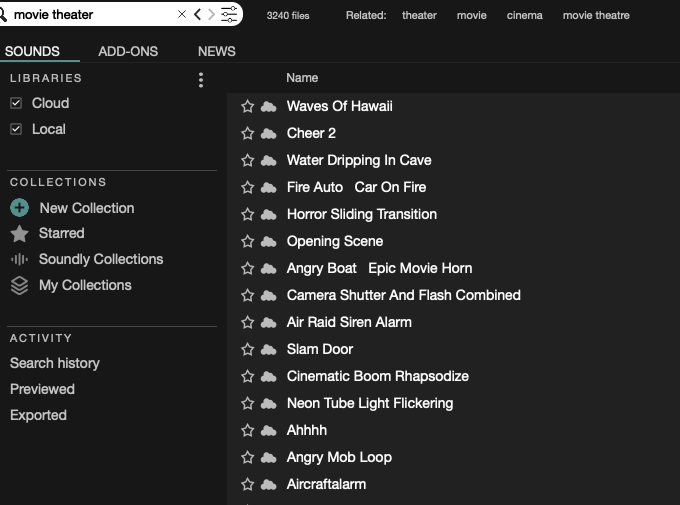The image size is (680, 505).
Task: Open Search history
Action: [x=55, y=363]
